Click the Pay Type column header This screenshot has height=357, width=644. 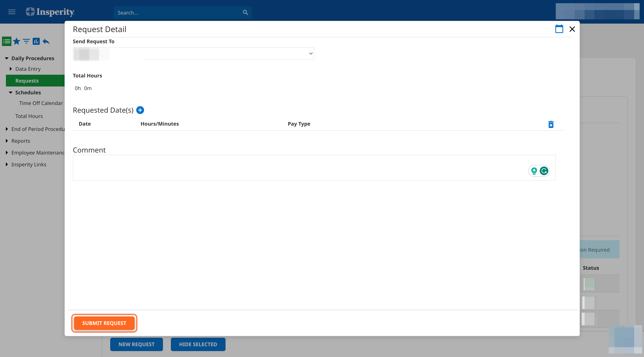tap(299, 124)
